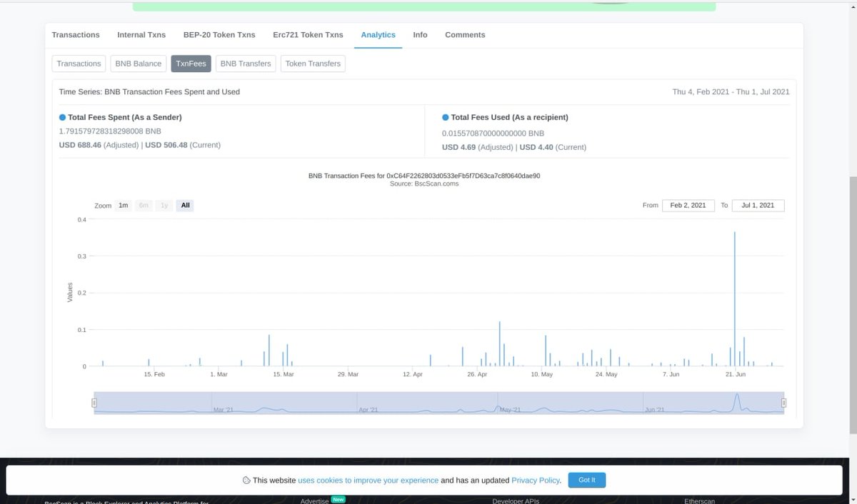Click the 1.791579728318298008 BNB value
The image size is (857, 504).
(110, 131)
